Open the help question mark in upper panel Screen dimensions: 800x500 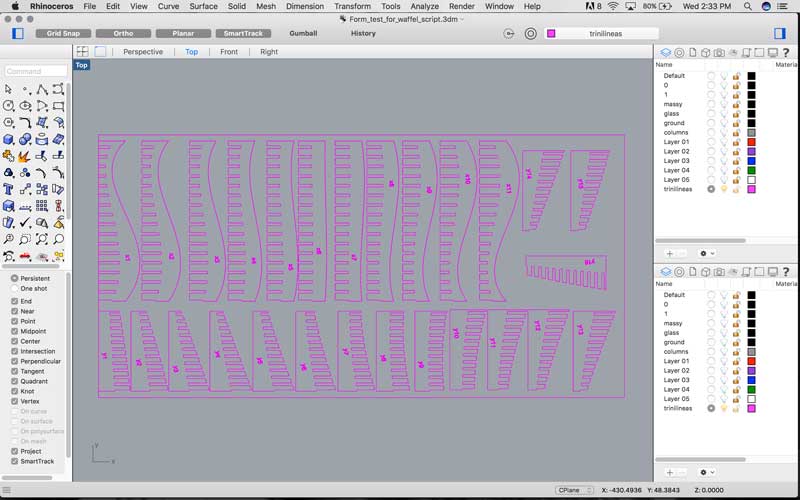786,53
